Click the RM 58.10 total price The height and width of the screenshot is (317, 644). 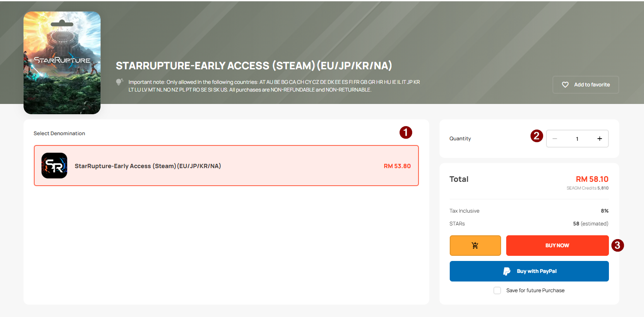tap(592, 179)
